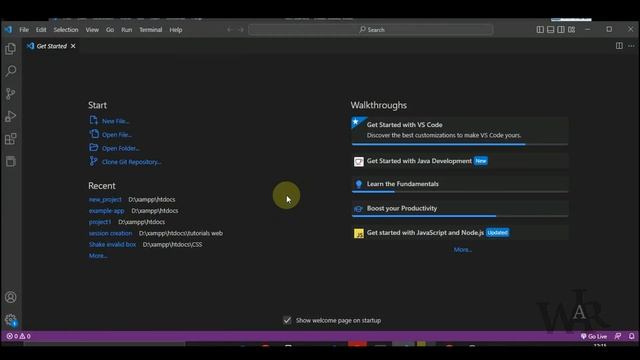Click the lightbulb icon beside Learn the Fundamentals
Screen dimensions: 640x360
click(x=358, y=184)
